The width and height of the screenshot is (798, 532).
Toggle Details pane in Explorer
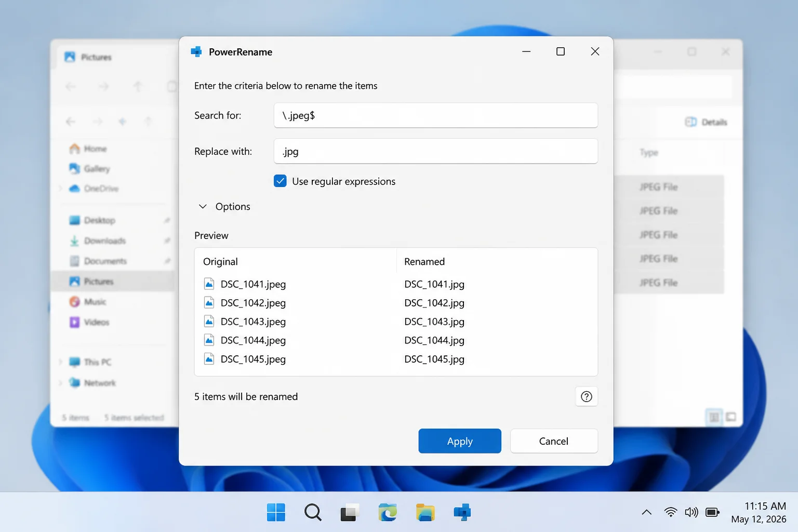(x=706, y=122)
